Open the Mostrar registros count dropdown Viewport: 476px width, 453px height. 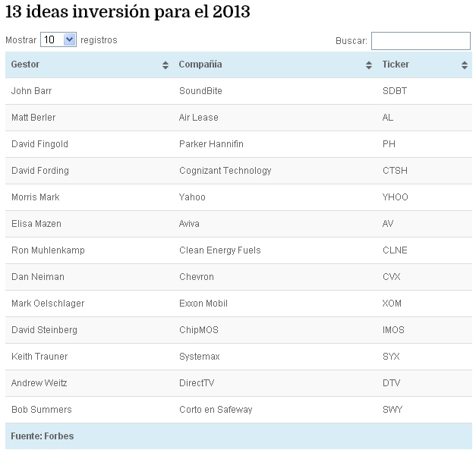click(58, 39)
